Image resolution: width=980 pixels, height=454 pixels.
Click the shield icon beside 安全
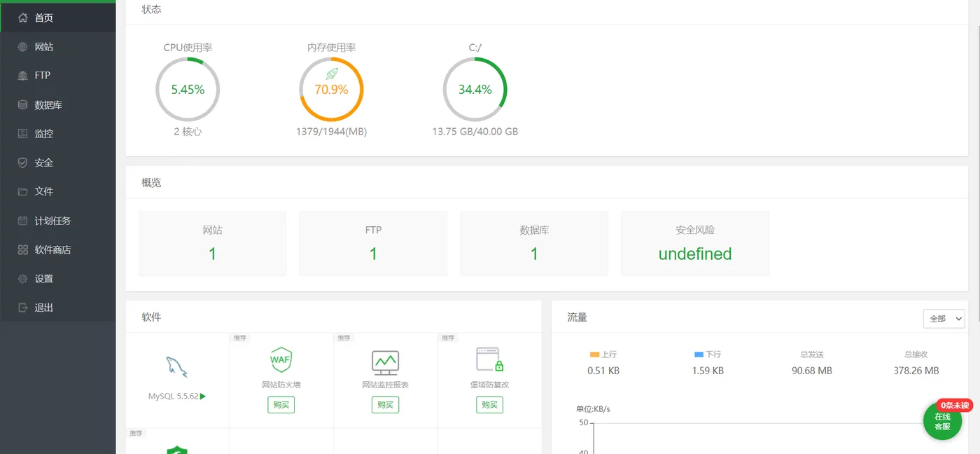click(23, 163)
